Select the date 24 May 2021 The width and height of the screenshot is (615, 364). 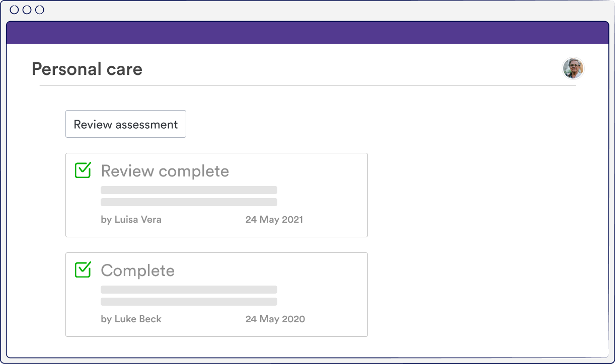274,219
